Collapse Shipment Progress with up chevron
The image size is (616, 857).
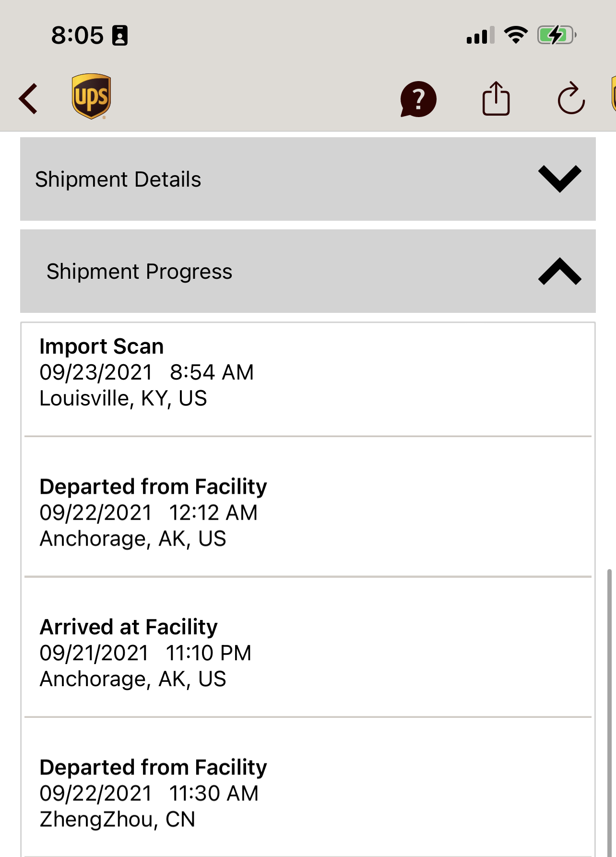click(x=559, y=271)
